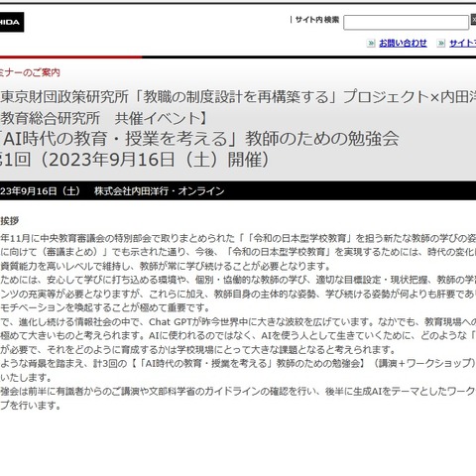The image size is (476, 476).
Task: Click line mentioning Chat GPTが昨今世界中に
Action: pyautogui.click(x=238, y=321)
